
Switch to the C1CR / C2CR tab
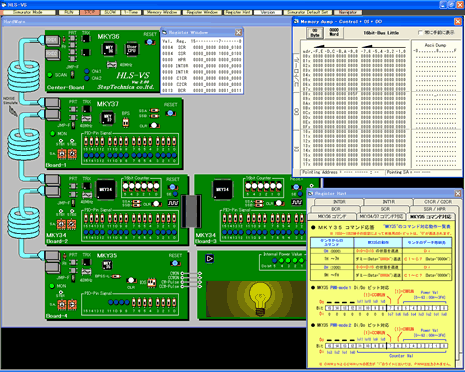click(438, 202)
